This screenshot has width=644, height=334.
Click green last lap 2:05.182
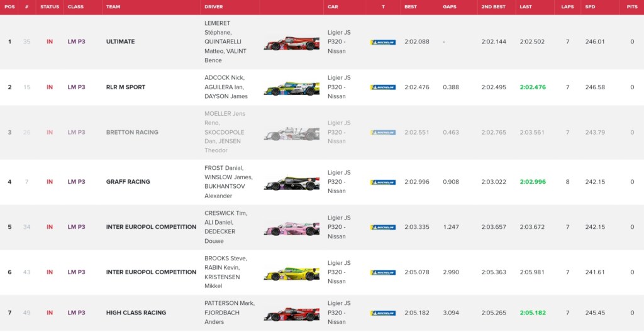tap(533, 313)
